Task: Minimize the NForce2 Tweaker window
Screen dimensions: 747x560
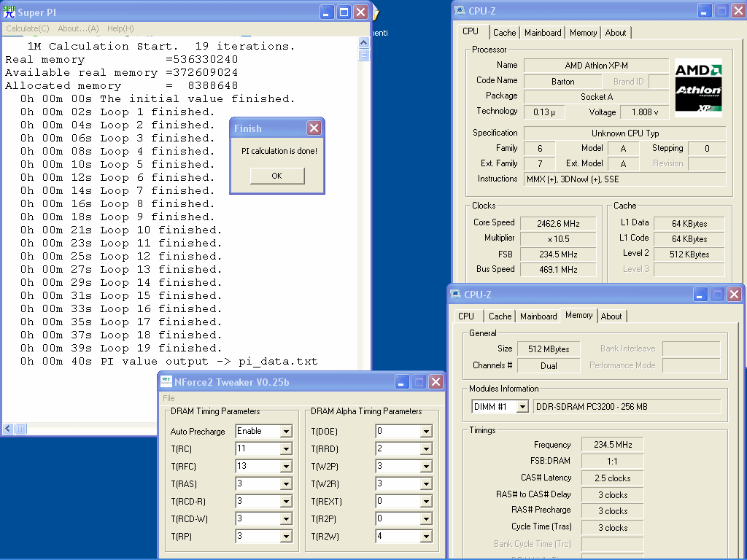Action: click(402, 381)
